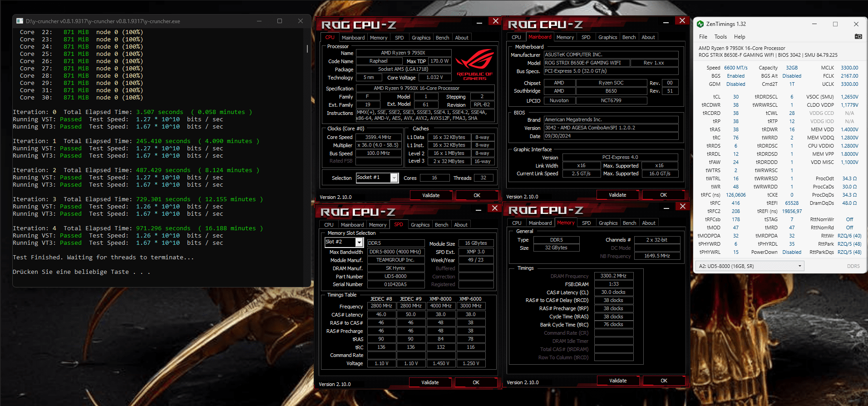Click the motherboard Model field ROG STRIX B650E-F
The width and height of the screenshot is (868, 406).
[x=586, y=63]
